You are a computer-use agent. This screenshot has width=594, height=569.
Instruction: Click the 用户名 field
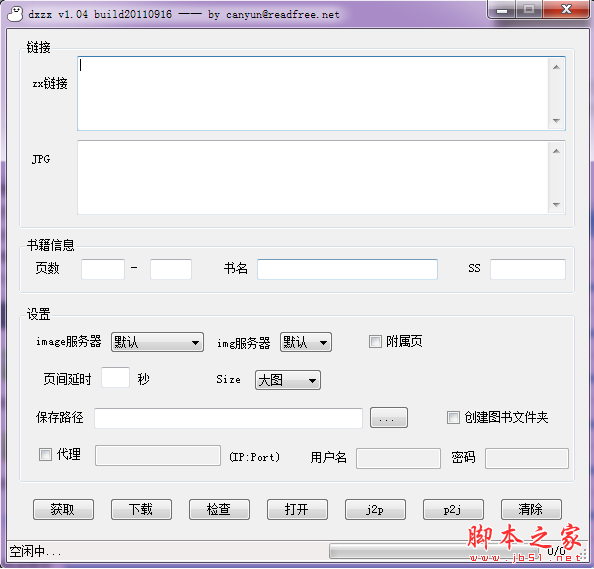[x=399, y=459]
